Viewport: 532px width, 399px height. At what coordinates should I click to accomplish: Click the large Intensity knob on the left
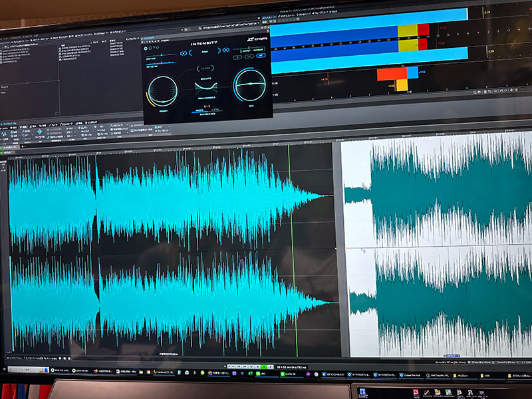point(163,91)
